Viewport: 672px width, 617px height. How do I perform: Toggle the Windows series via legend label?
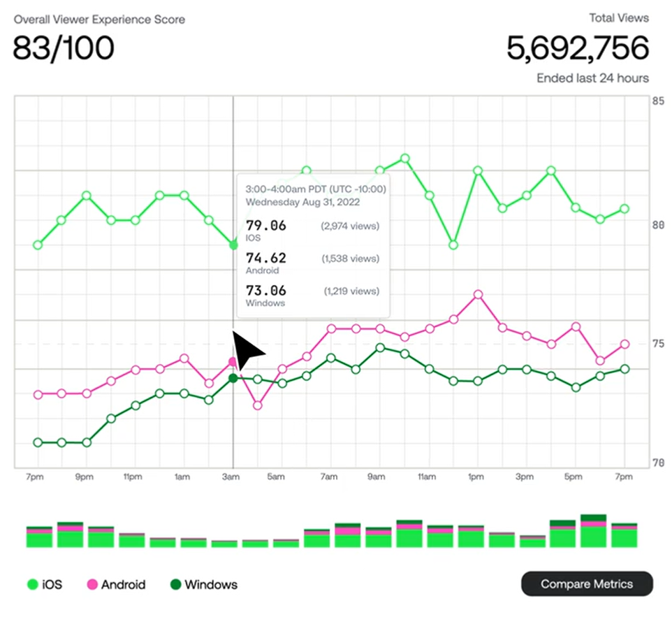210,585
